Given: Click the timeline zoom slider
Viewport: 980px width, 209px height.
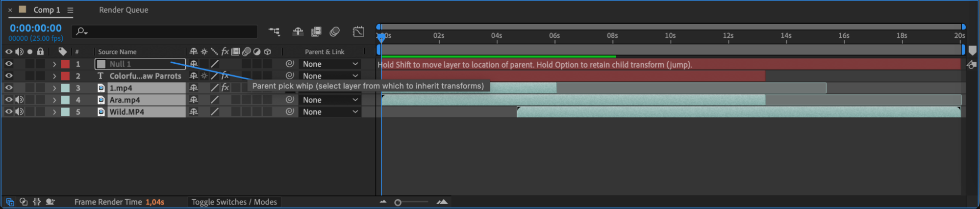Looking at the screenshot, I should point(398,202).
